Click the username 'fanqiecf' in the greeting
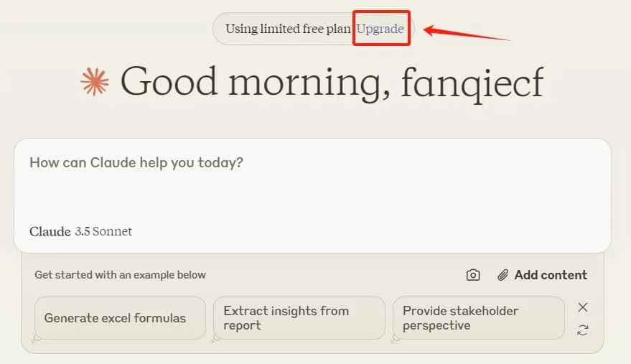This screenshot has width=631, height=364. (472, 82)
